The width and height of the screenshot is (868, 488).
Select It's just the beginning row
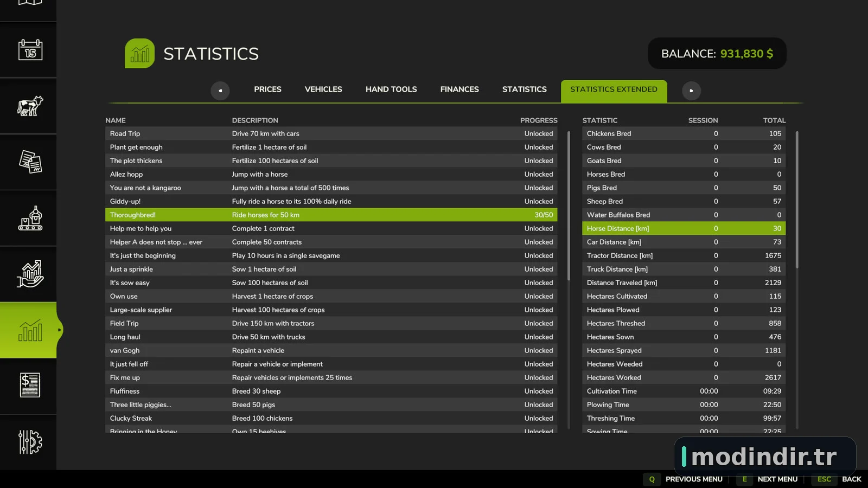pyautogui.click(x=331, y=255)
